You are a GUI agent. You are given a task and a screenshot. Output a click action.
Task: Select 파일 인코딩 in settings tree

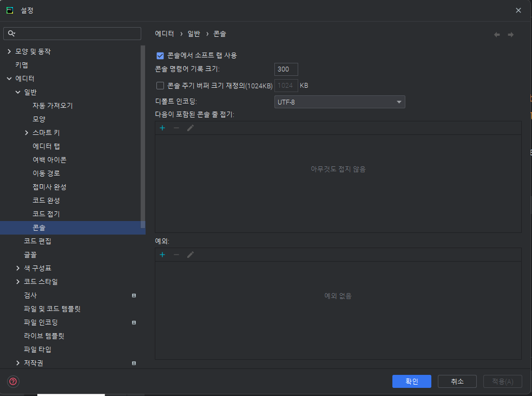41,322
